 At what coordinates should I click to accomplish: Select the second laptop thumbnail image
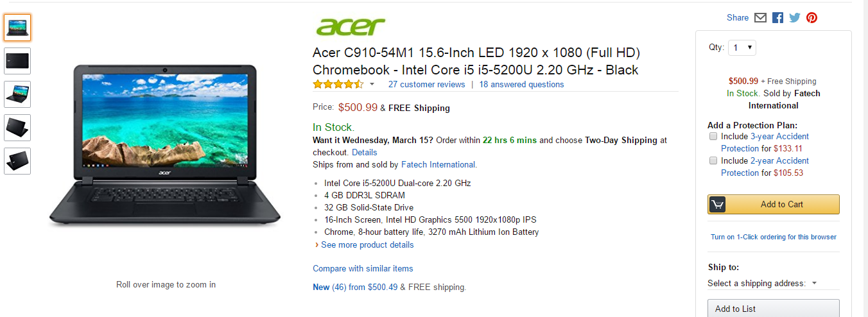click(x=17, y=61)
